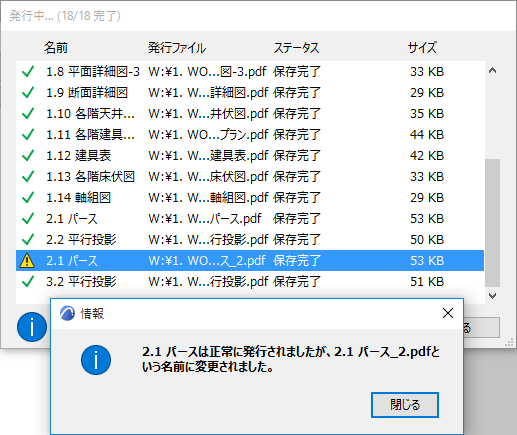
Task: Select the row named 1.11 各階建具…
Action: click(x=250, y=134)
